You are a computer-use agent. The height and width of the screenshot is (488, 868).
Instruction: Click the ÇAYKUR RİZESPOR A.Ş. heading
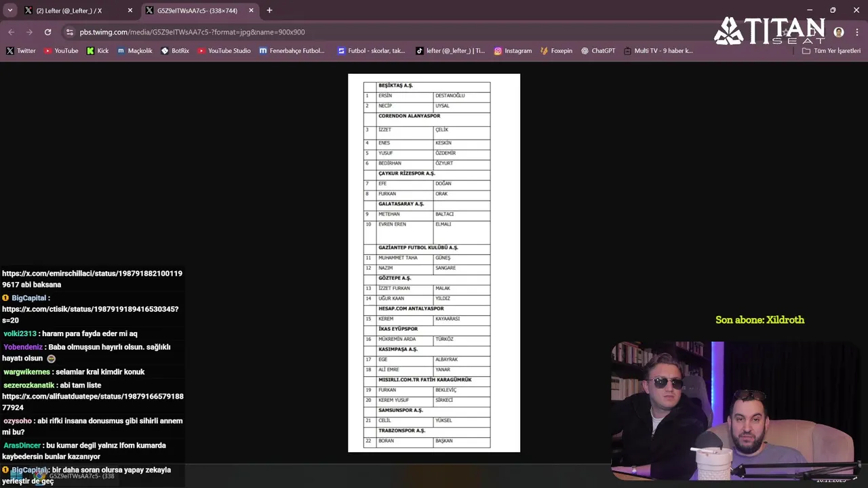pyautogui.click(x=407, y=174)
